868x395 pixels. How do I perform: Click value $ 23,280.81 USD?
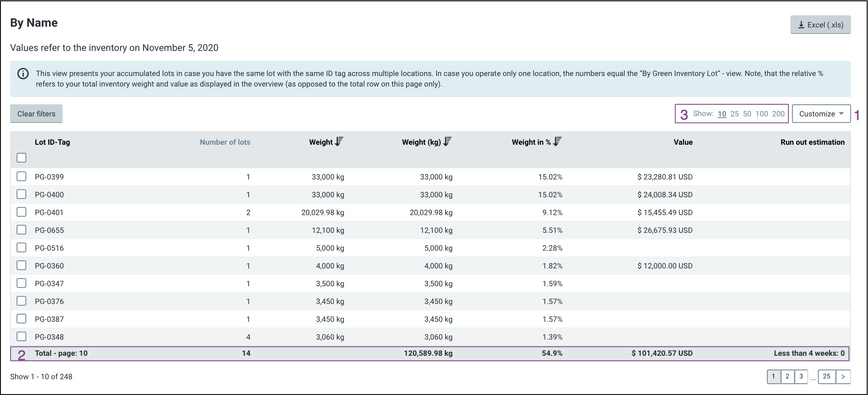[665, 177]
